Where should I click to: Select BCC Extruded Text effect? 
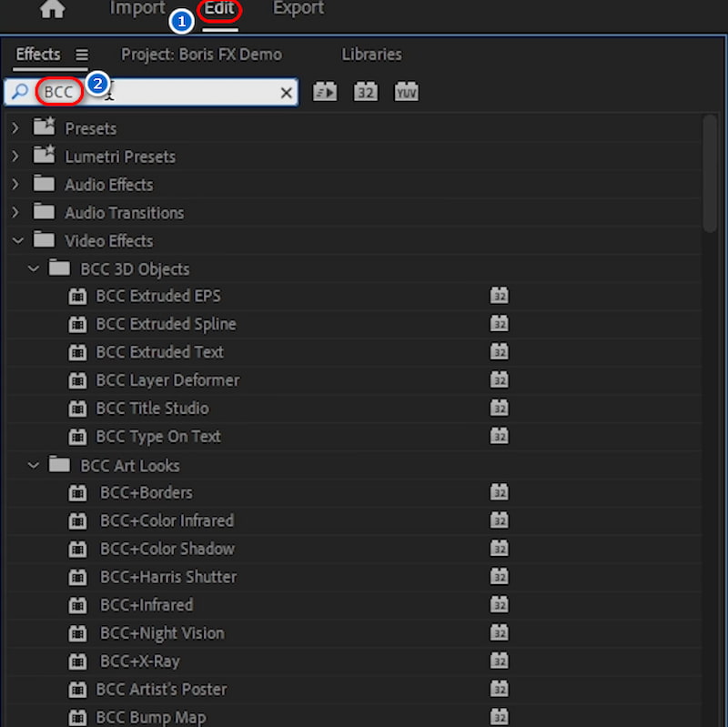(159, 352)
